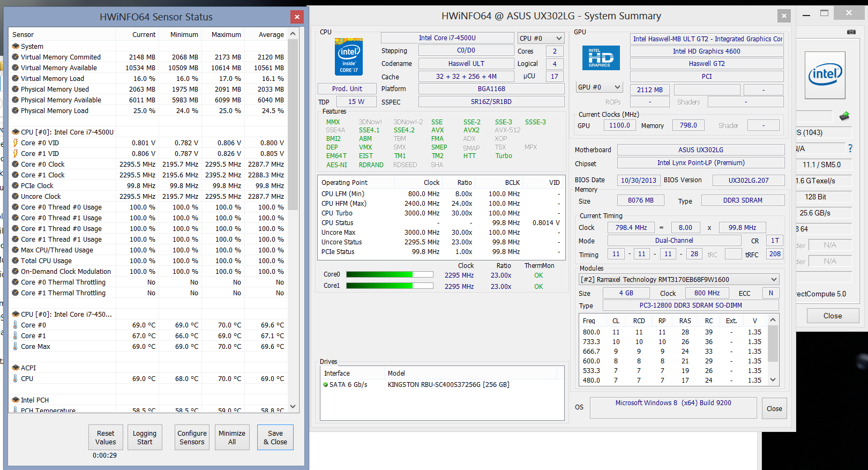
Task: Click the PCIe Clock row icon
Action: click(x=16, y=185)
